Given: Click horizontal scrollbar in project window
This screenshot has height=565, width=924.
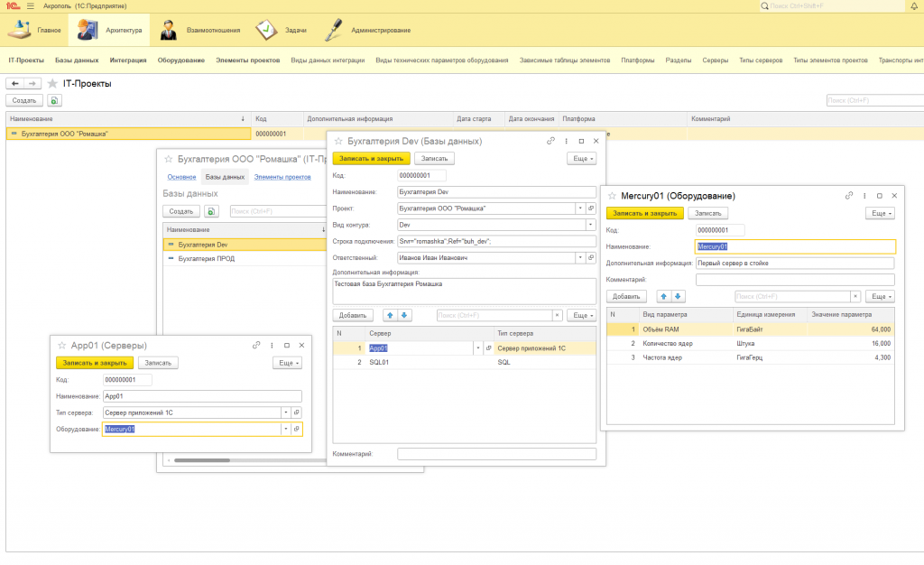Looking at the screenshot, I should click(x=201, y=460).
